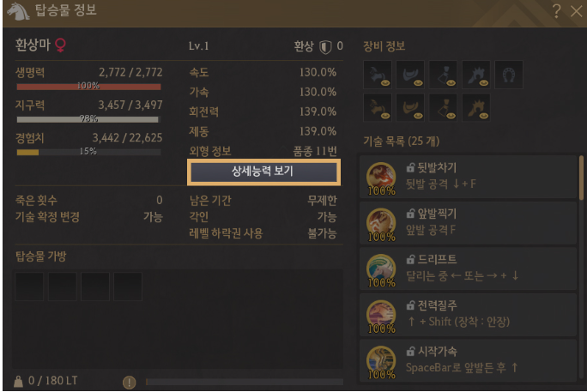Toggle the lock on 시작가속 skill
This screenshot has height=392, width=587.
coord(410,351)
